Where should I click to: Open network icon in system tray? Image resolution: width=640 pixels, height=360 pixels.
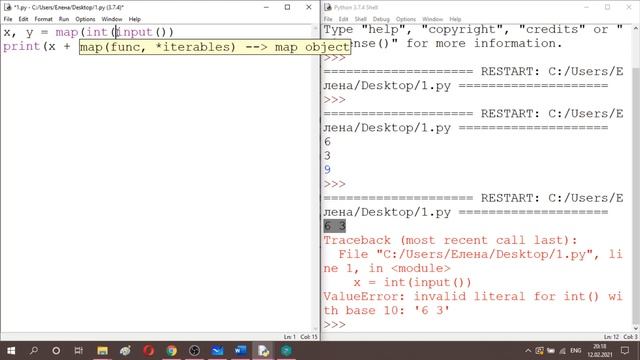[563, 351]
